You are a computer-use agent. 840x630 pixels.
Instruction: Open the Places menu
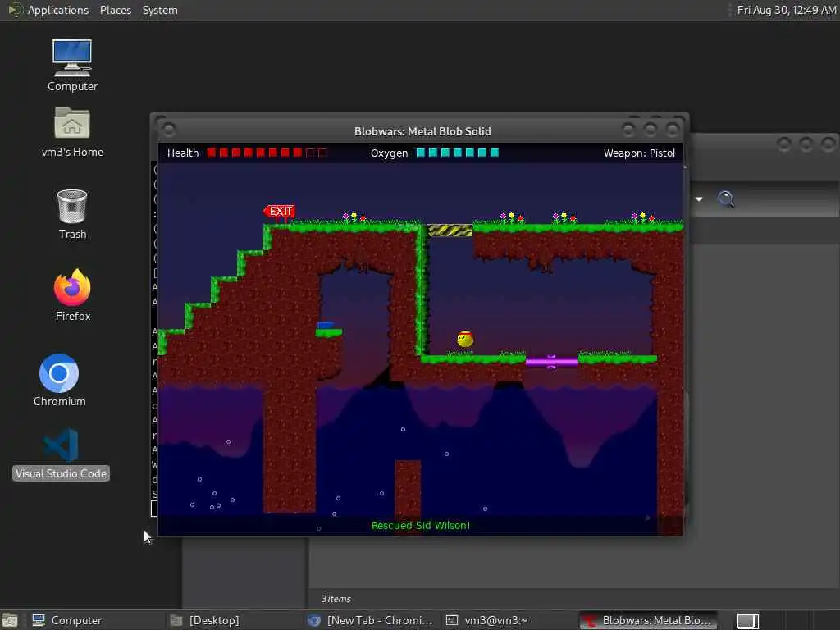pos(115,10)
